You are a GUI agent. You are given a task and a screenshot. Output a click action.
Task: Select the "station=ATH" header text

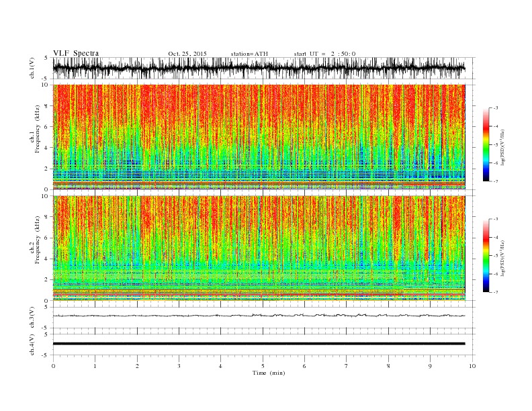[249, 54]
